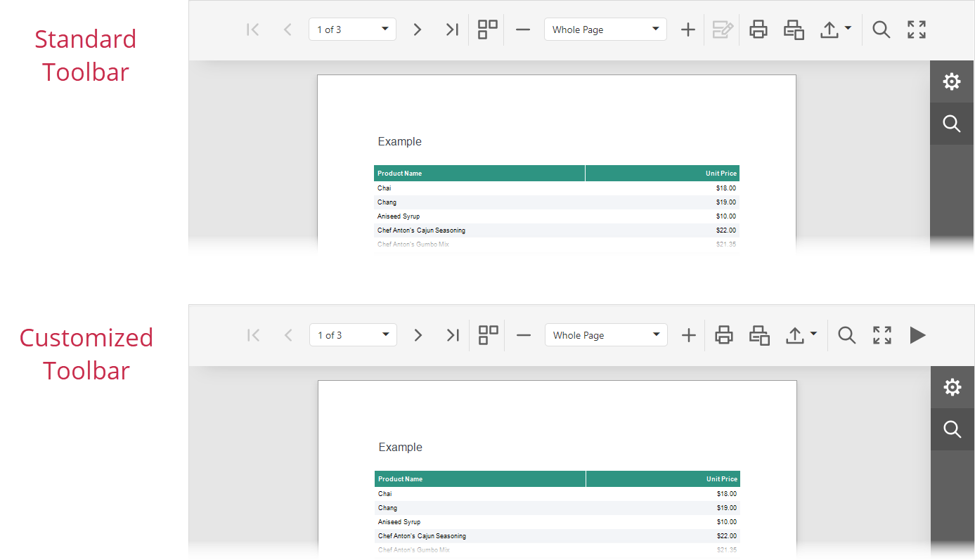The width and height of the screenshot is (975, 560).
Task: Zoom in using plus in Standard Toolbar
Action: 688,30
